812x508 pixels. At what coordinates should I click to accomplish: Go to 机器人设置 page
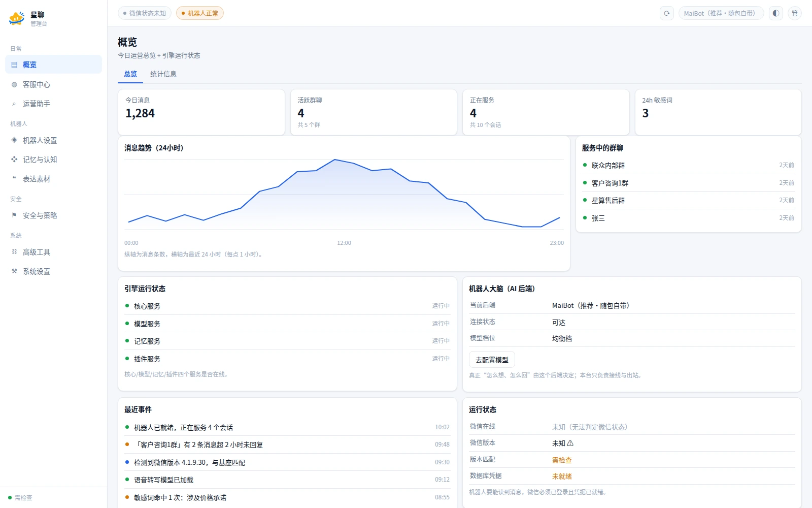(x=53, y=140)
